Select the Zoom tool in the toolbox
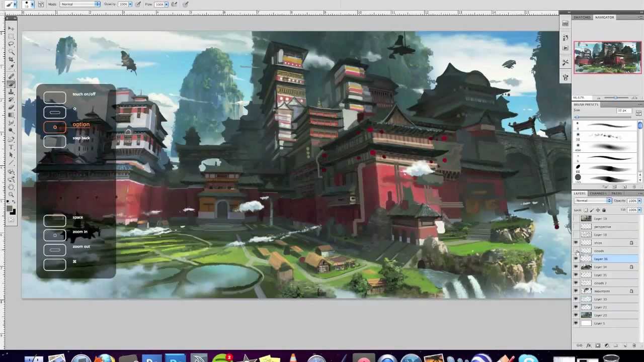644x362 pixels. click(11, 195)
